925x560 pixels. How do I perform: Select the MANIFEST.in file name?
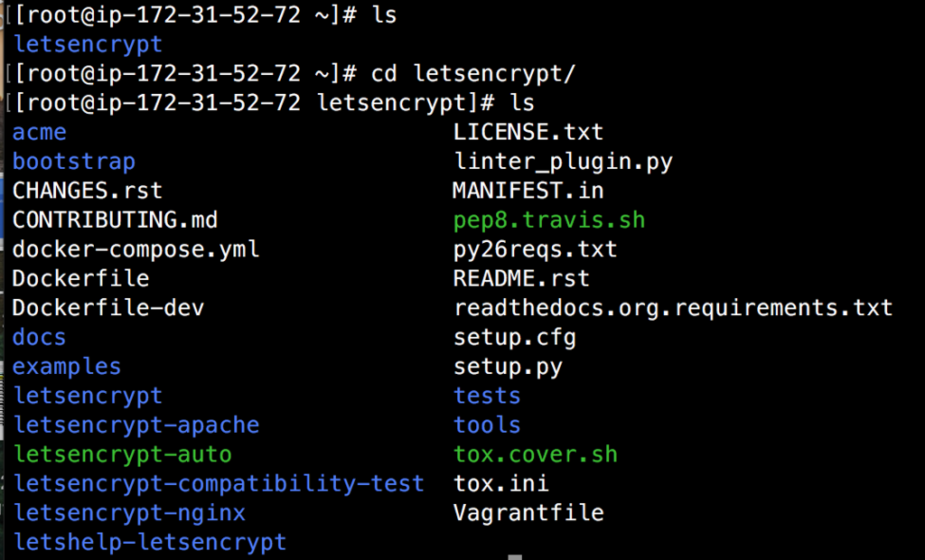[x=528, y=191]
